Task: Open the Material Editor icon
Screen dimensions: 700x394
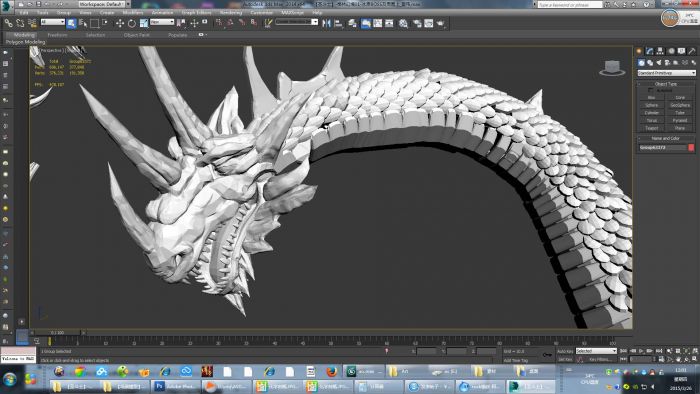Action: [403, 23]
